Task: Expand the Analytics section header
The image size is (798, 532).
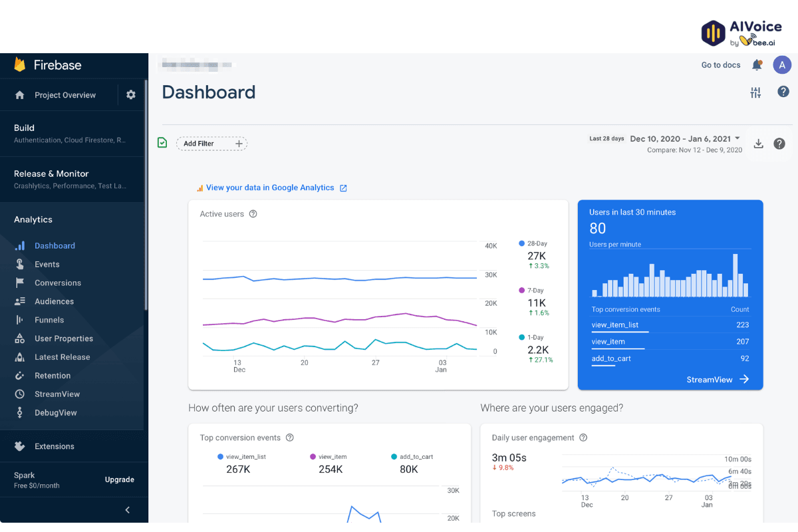Action: pyautogui.click(x=33, y=219)
